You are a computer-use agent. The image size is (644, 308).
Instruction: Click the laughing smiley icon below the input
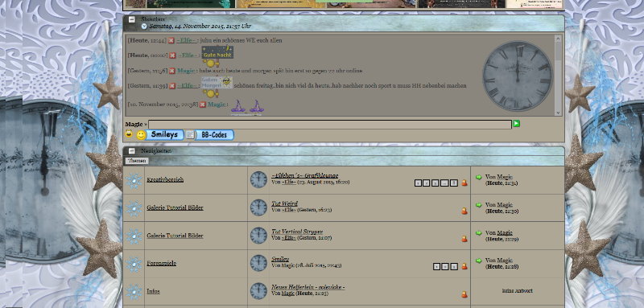pyautogui.click(x=129, y=133)
